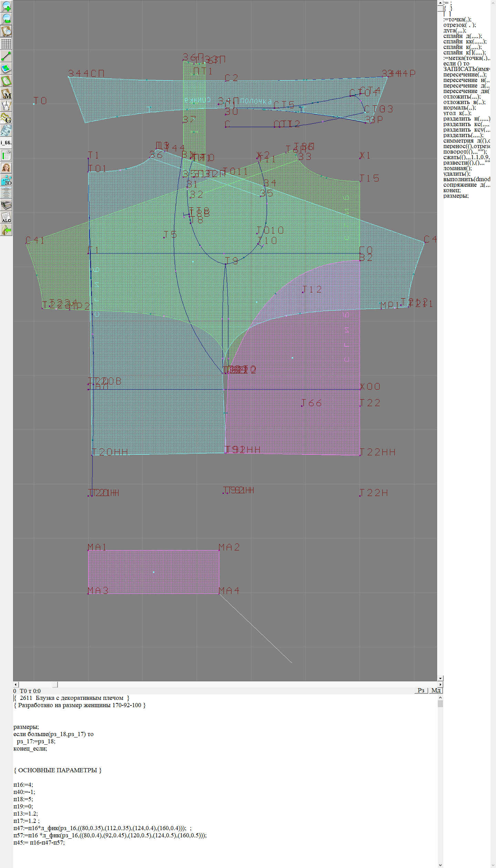Click the i_66. toolbar button
The image size is (496, 868).
click(6, 143)
